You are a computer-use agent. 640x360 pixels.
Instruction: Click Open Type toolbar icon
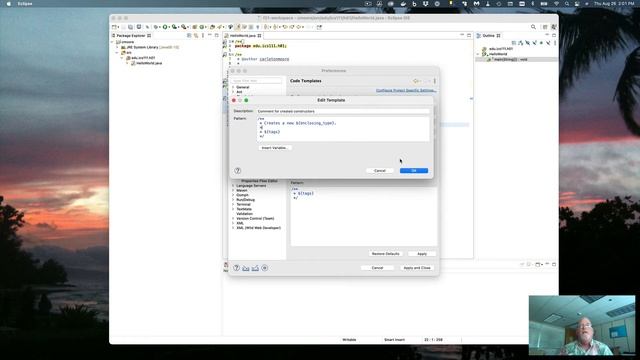click(212, 27)
